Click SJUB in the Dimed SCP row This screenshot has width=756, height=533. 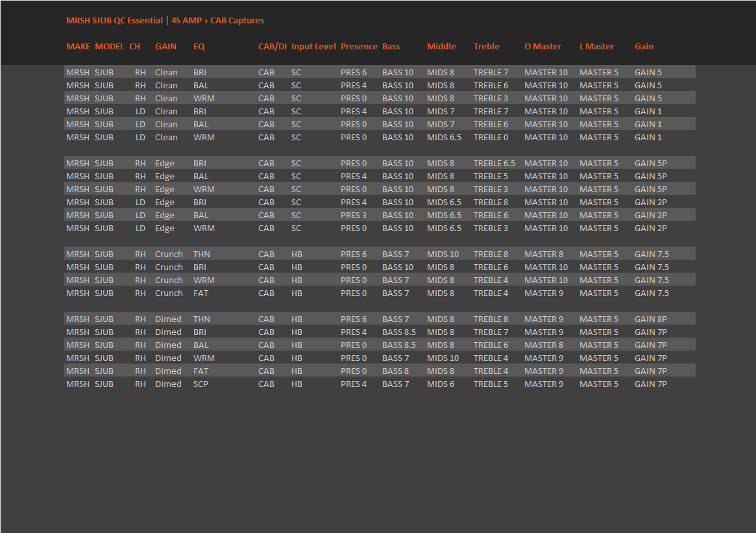point(104,384)
